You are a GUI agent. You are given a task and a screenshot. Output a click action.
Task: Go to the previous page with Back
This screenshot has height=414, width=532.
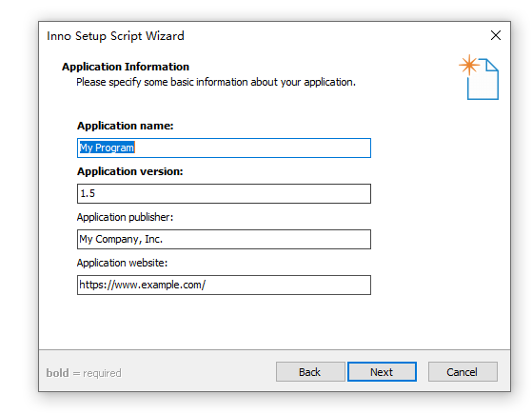click(310, 372)
